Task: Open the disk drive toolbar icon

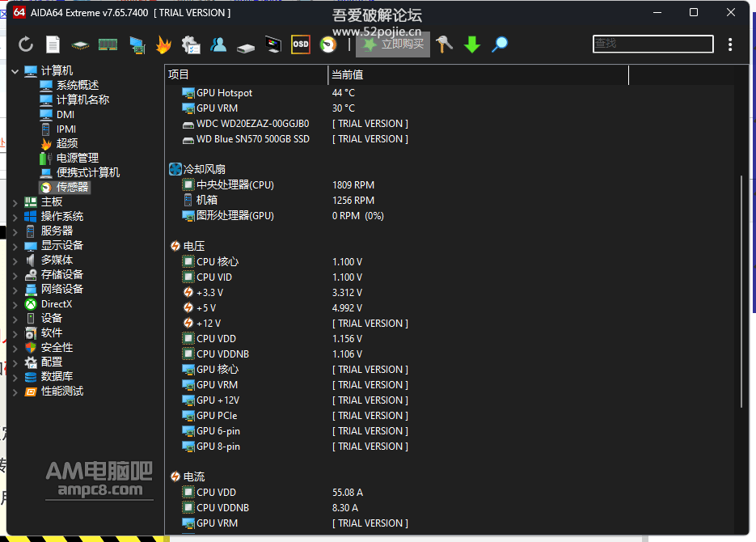Action: (x=246, y=48)
